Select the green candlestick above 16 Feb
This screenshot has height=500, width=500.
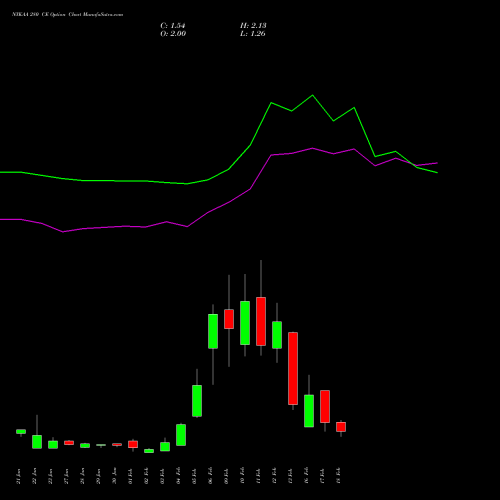pos(309,411)
